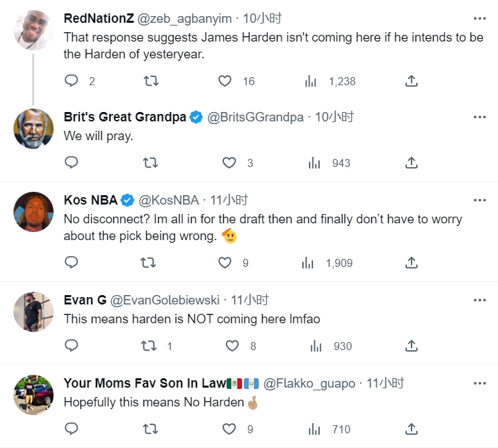498x448 pixels.
Task: Like the 'We will pray.' tweet
Action: 229,163
